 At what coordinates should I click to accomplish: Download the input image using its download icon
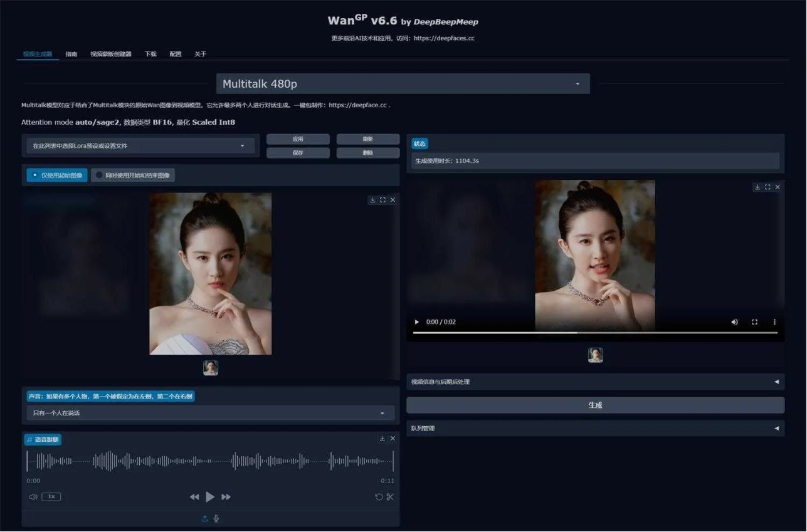[372, 200]
